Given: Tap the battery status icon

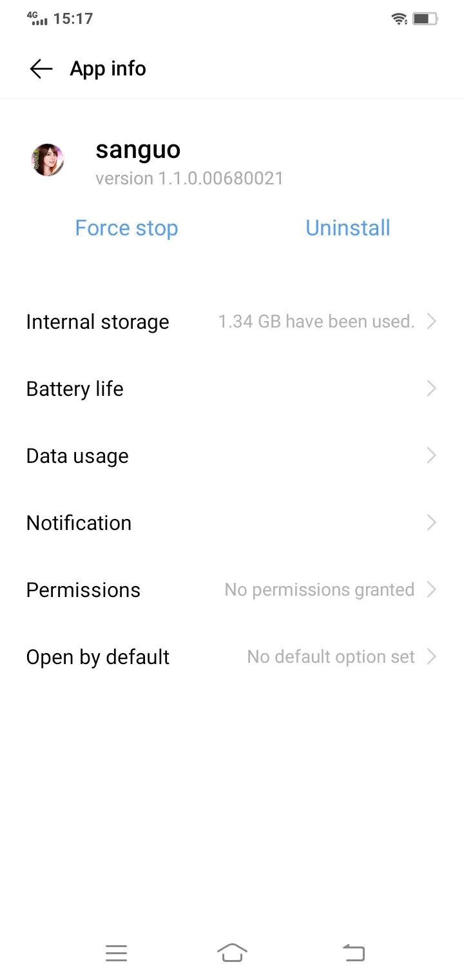Looking at the screenshot, I should pyautogui.click(x=425, y=19).
